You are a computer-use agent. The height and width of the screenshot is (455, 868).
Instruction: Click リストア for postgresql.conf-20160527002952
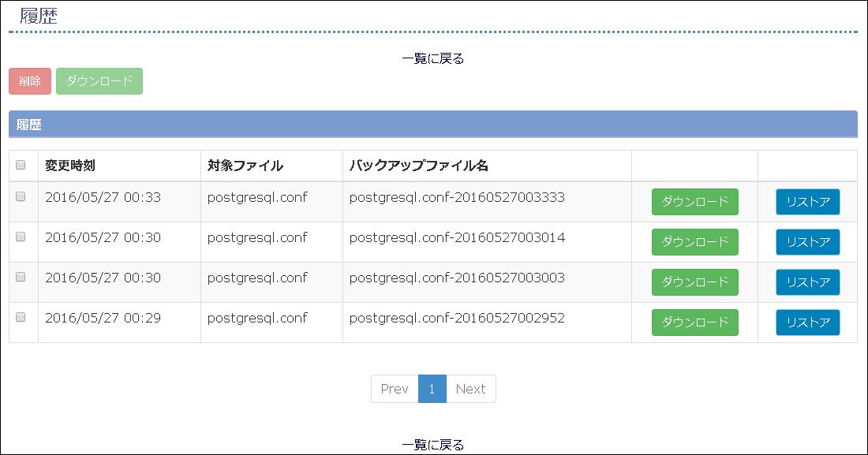pyautogui.click(x=808, y=323)
